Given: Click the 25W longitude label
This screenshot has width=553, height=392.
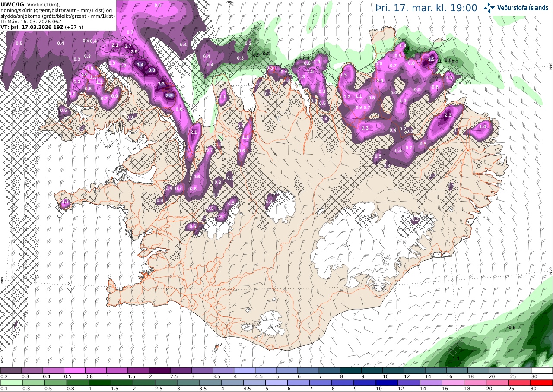Looking at the screenshot, I should [2, 359].
